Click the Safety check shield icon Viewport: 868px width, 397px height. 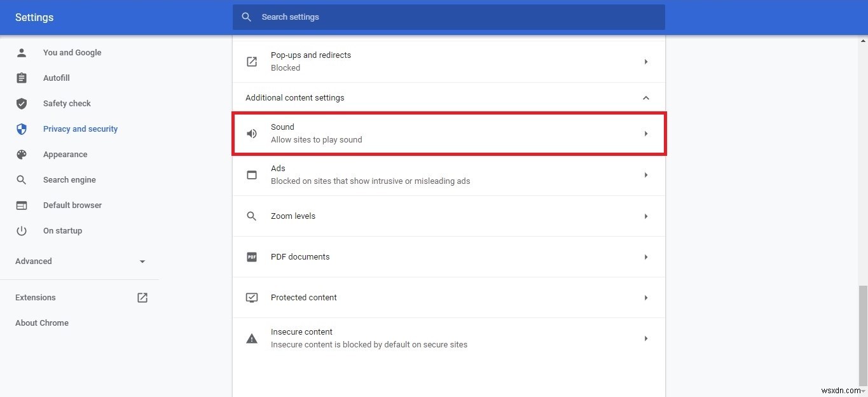click(x=21, y=103)
